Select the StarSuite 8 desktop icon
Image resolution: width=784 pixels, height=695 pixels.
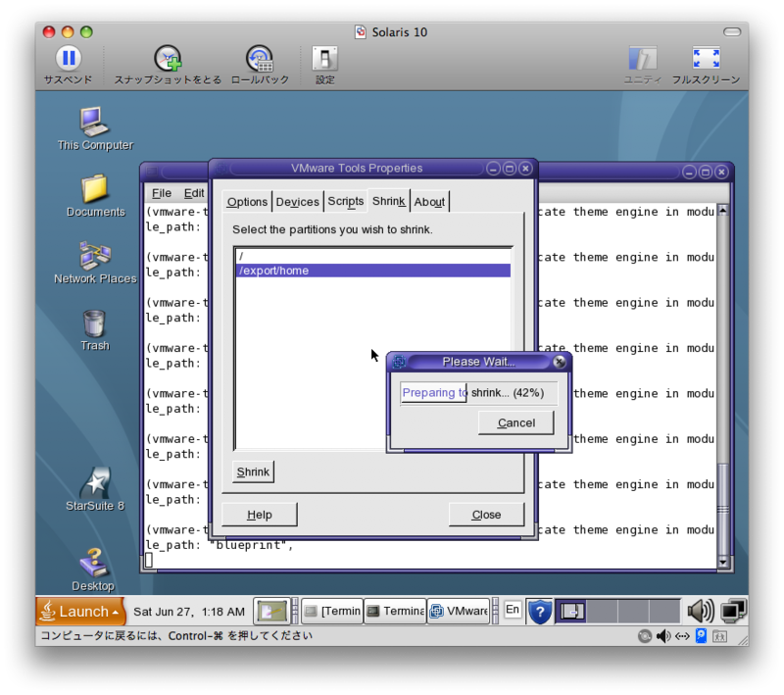click(95, 483)
